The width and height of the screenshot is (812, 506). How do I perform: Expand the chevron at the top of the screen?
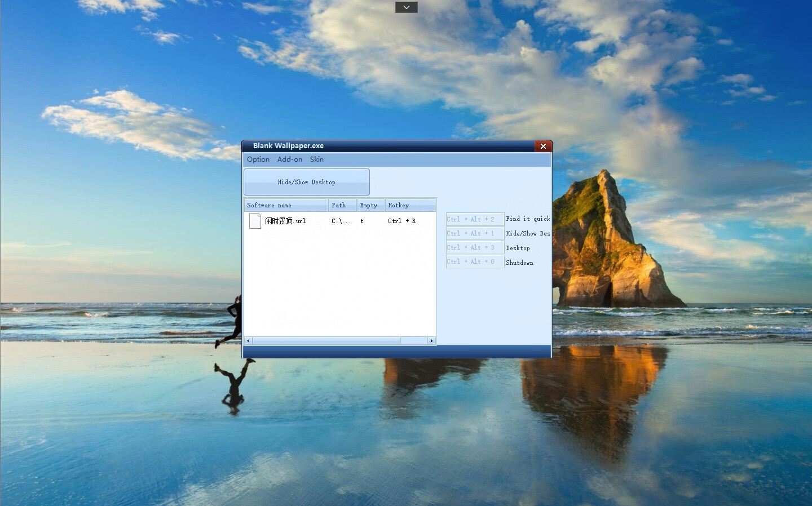pos(406,7)
